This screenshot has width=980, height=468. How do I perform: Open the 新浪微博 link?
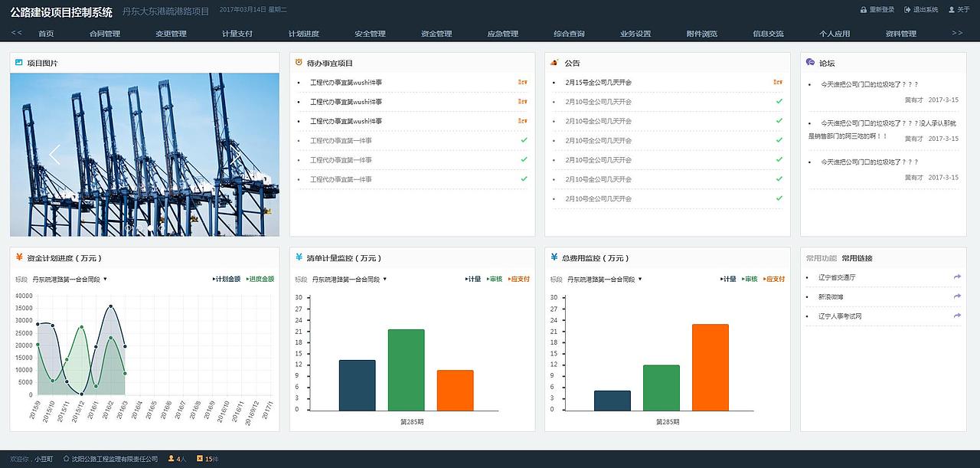(x=831, y=296)
